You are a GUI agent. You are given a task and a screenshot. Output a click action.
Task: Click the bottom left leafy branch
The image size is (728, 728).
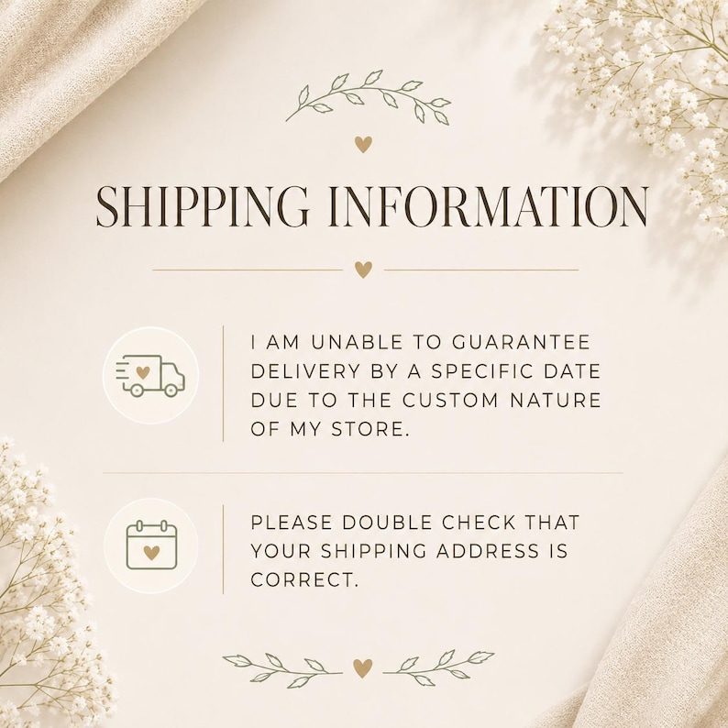click(281, 669)
